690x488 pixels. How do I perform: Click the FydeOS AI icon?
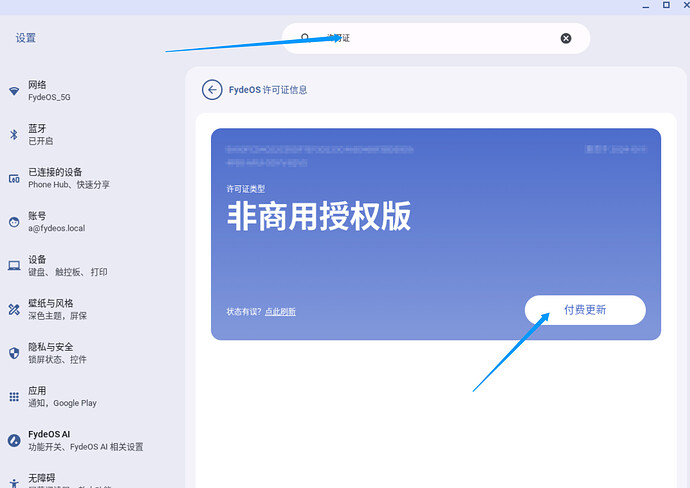point(14,440)
